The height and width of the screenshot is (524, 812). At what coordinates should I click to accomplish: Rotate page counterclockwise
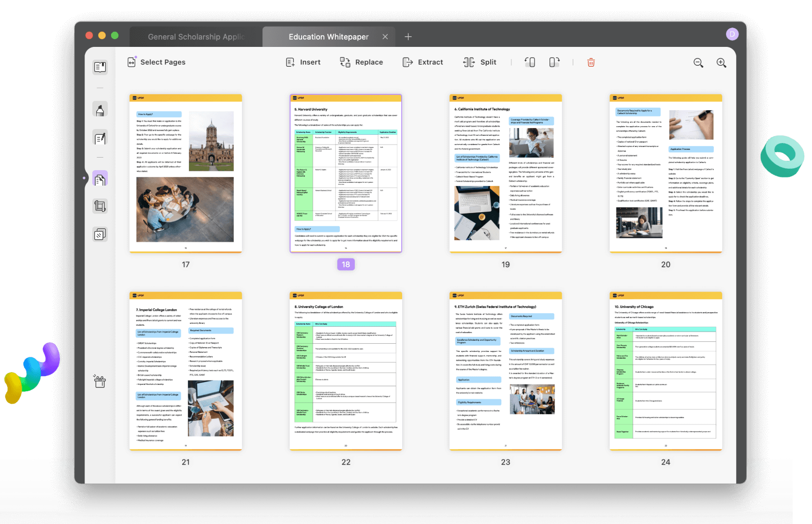click(x=530, y=62)
